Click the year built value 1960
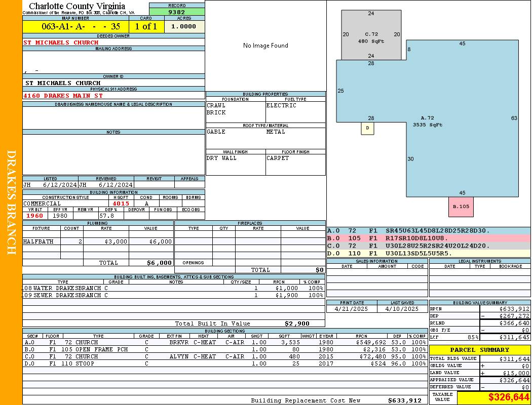Viewport: 532px width, 405px height. point(34,216)
